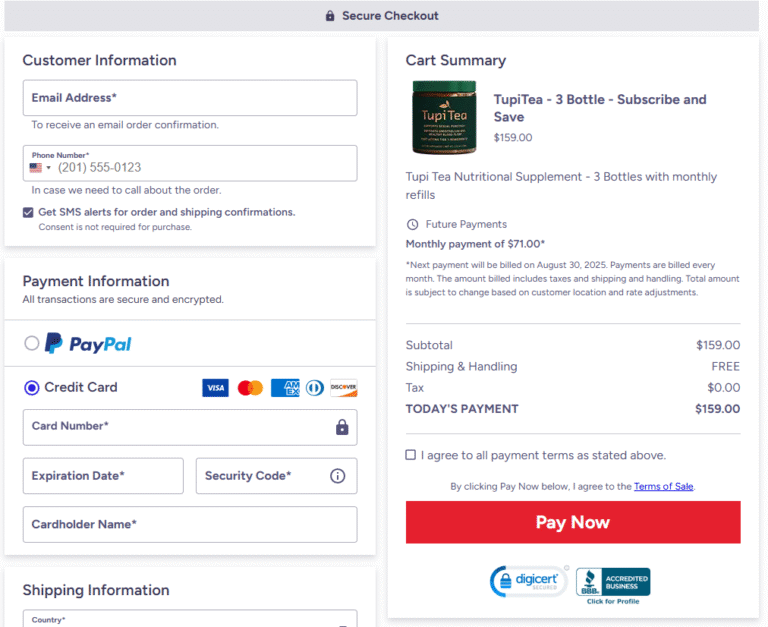Click the Mastercard logo icon
The height and width of the screenshot is (627, 768).
(x=250, y=388)
